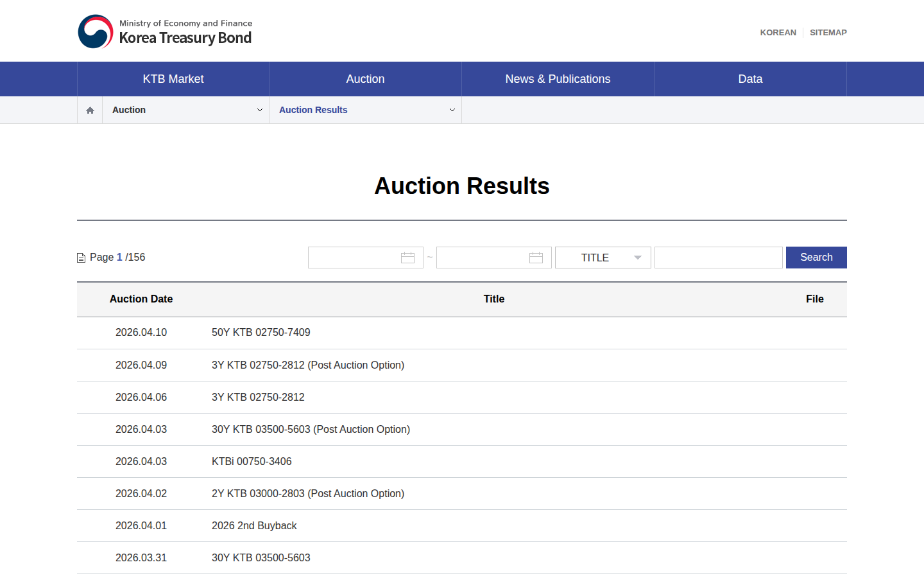Focus the search keyword text field
Image resolution: width=924 pixels, height=578 pixels.
point(719,258)
